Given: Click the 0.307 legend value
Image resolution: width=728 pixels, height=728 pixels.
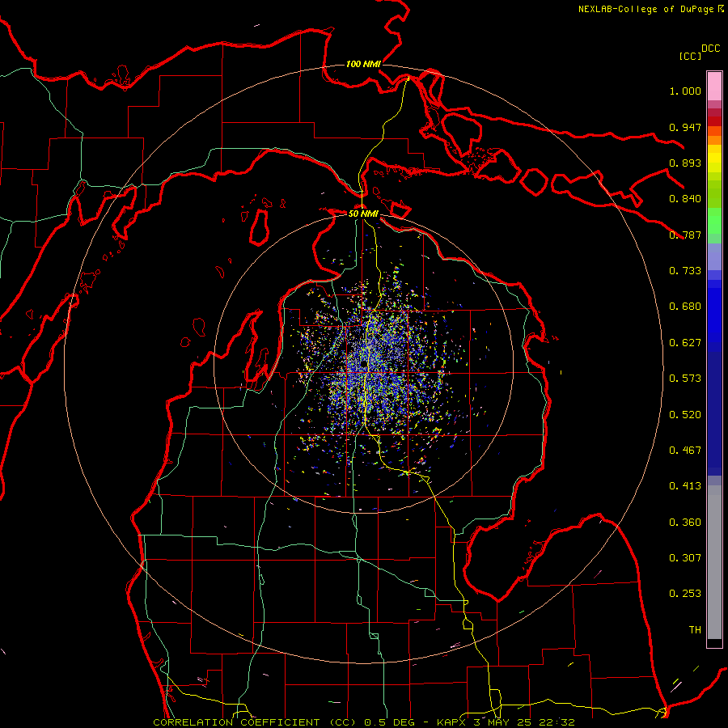Looking at the screenshot, I should pos(685,558).
